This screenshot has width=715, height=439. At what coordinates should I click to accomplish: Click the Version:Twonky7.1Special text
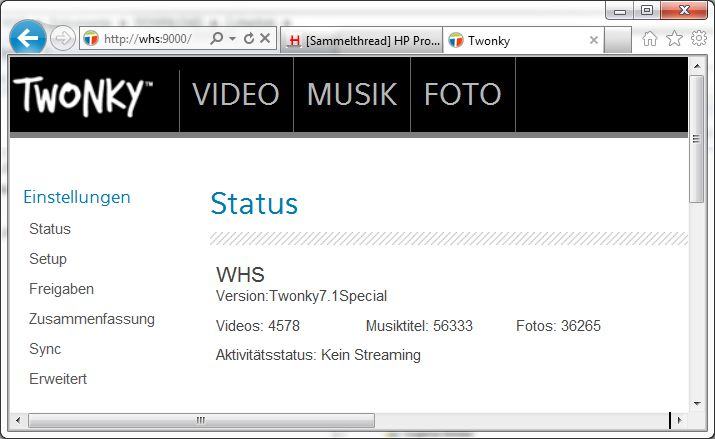tap(301, 296)
